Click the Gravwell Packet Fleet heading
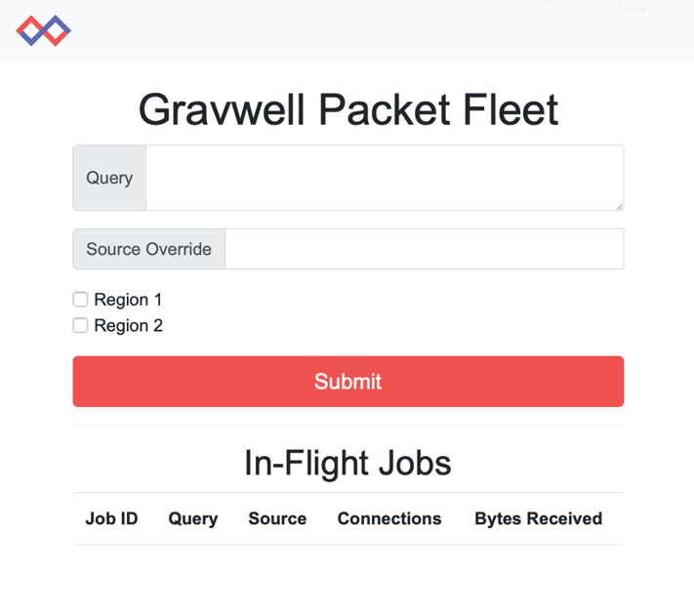 pos(347,110)
